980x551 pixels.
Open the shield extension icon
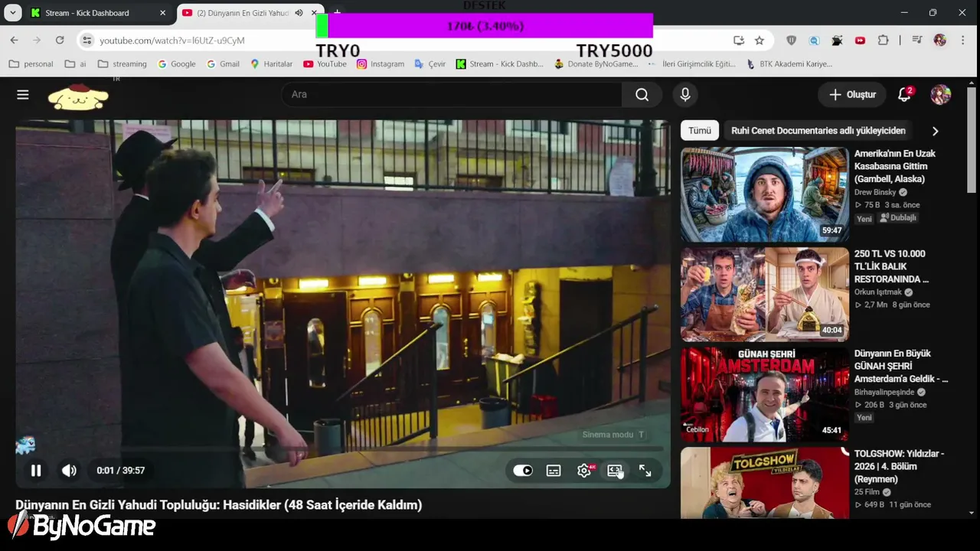tap(792, 41)
